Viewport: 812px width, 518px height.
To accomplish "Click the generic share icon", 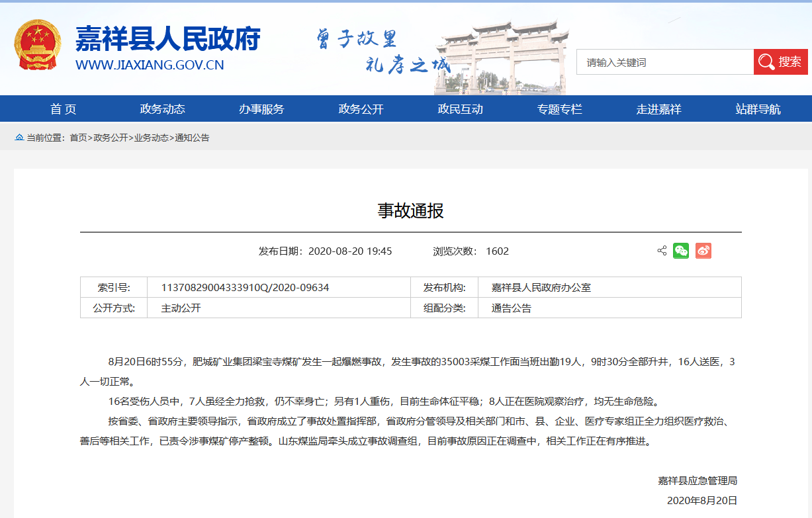I will pos(662,251).
